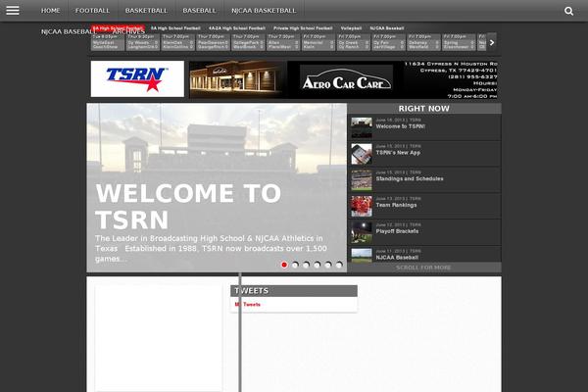The height and width of the screenshot is (392, 588).
Task: Open the ARCHIVES menu item
Action: (128, 32)
